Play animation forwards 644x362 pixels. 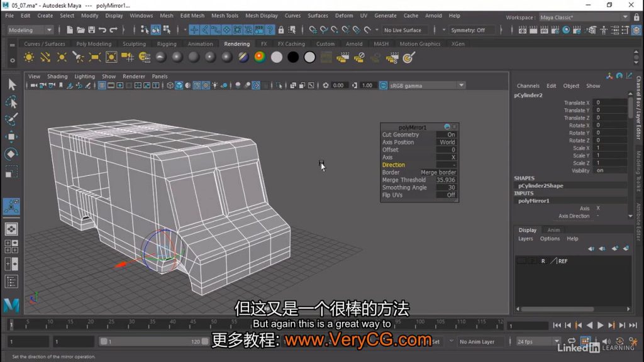[x=600, y=326]
